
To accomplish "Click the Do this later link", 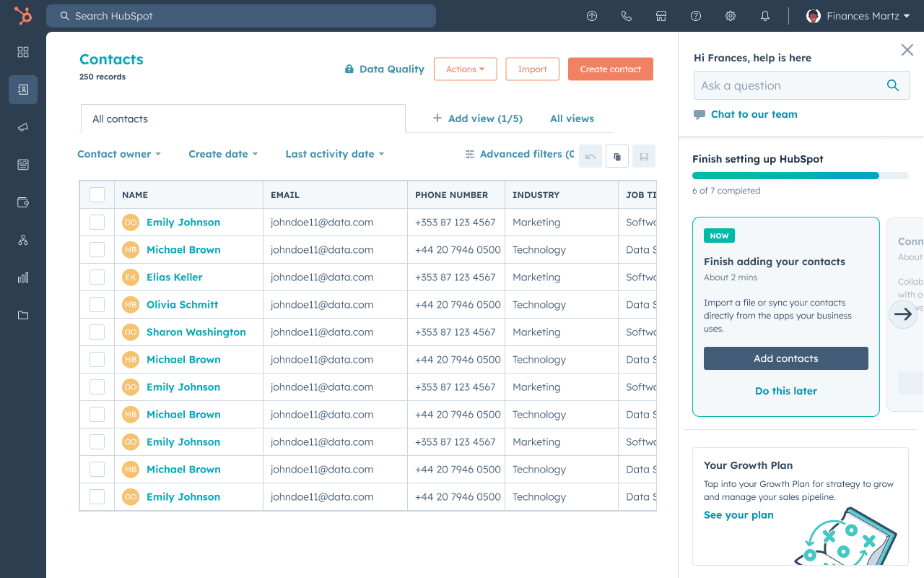I will pos(786,391).
